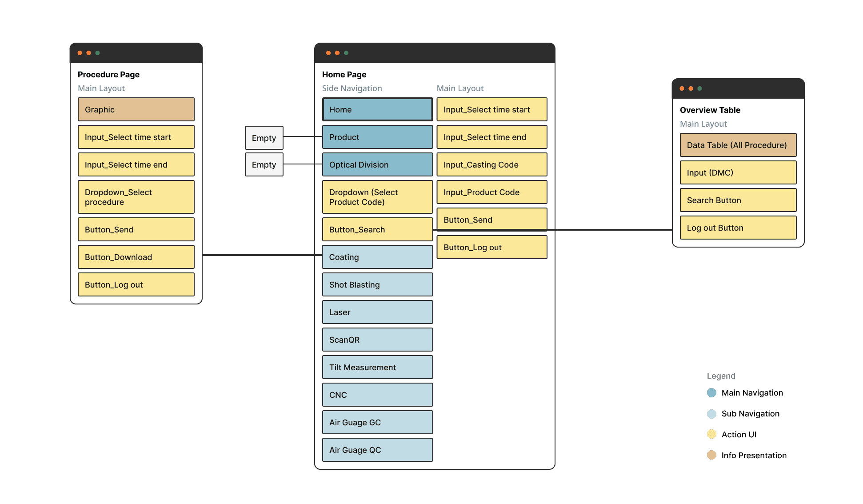Click Input_Casting Code field
This screenshot has width=863, height=504.
coord(491,164)
